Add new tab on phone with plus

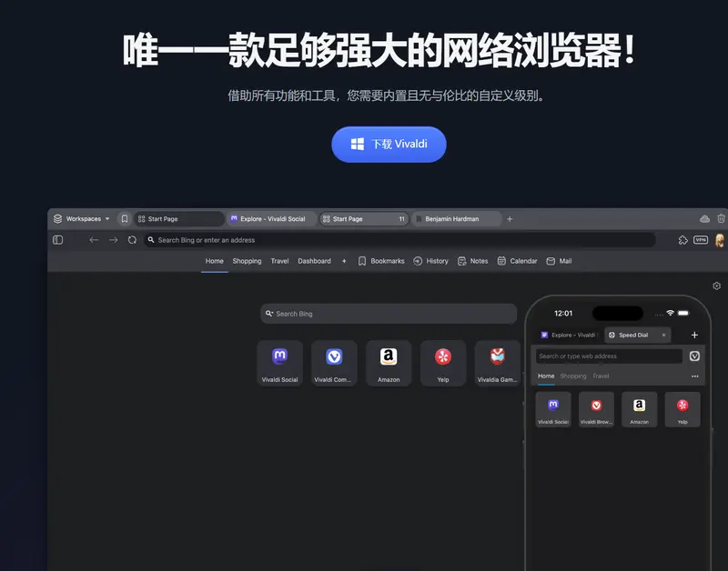click(x=694, y=335)
